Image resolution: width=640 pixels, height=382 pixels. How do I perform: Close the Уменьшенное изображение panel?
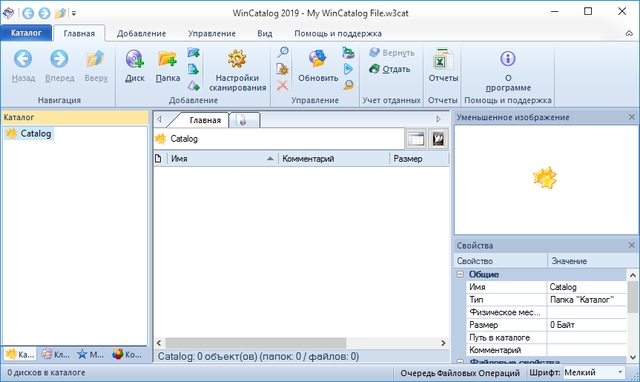point(632,117)
